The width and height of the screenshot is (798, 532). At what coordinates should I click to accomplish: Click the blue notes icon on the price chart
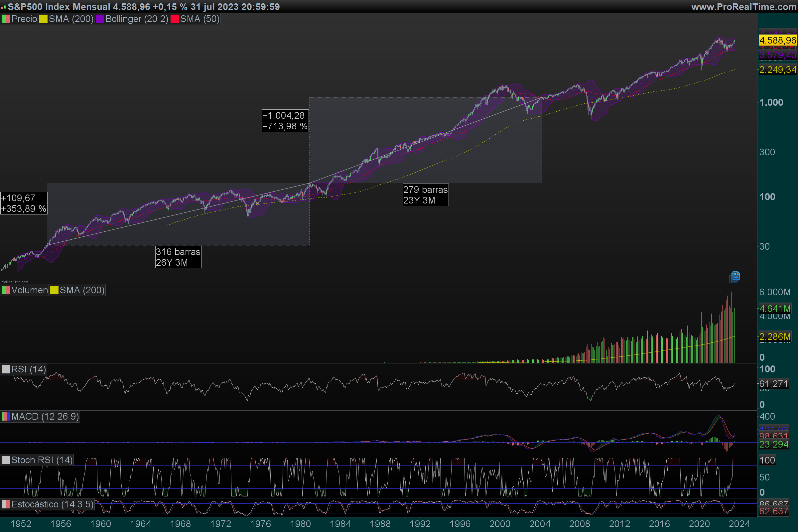734,277
